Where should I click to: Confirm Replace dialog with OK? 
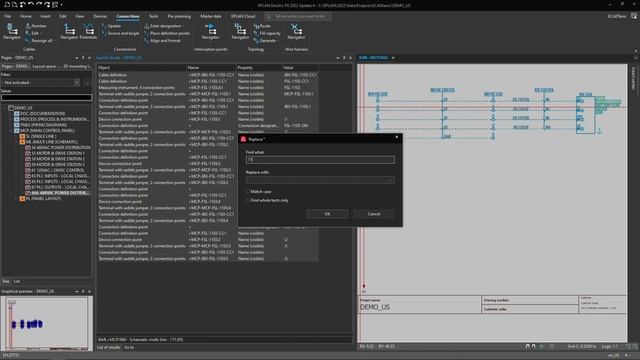pyautogui.click(x=327, y=214)
